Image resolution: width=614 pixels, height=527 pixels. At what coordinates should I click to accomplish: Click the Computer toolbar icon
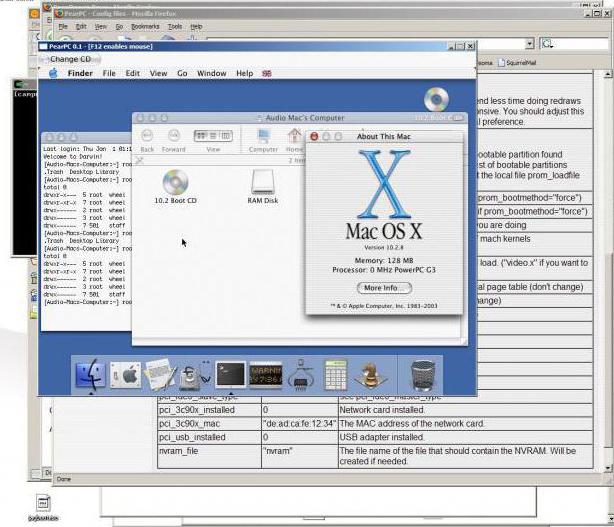(263, 141)
